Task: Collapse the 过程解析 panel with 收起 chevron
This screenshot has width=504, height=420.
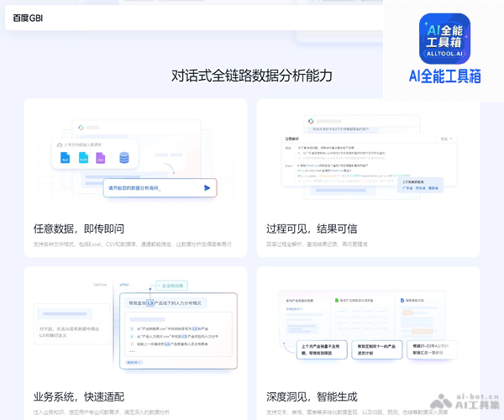Action: pos(447,139)
